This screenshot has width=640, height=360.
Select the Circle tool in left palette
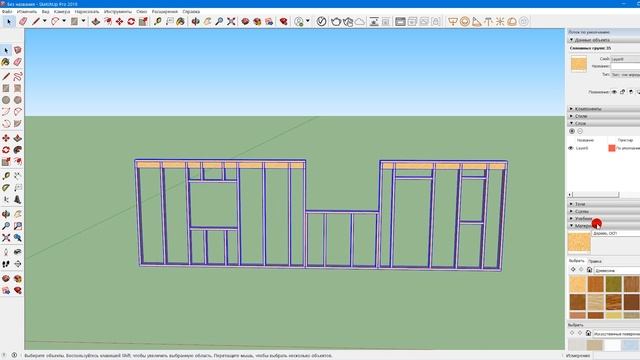6,100
